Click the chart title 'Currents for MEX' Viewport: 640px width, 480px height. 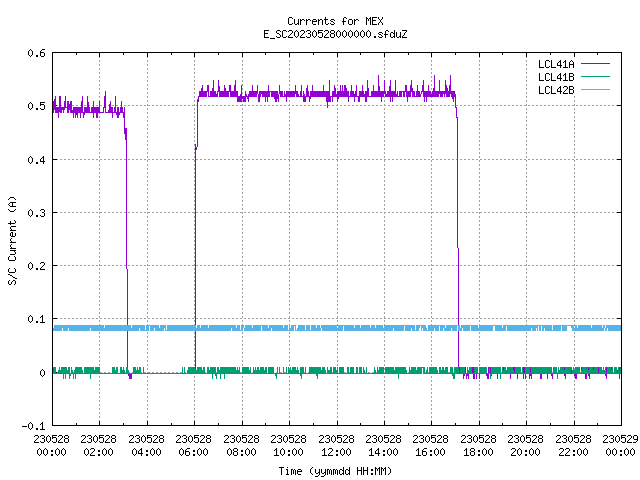[x=335, y=21]
